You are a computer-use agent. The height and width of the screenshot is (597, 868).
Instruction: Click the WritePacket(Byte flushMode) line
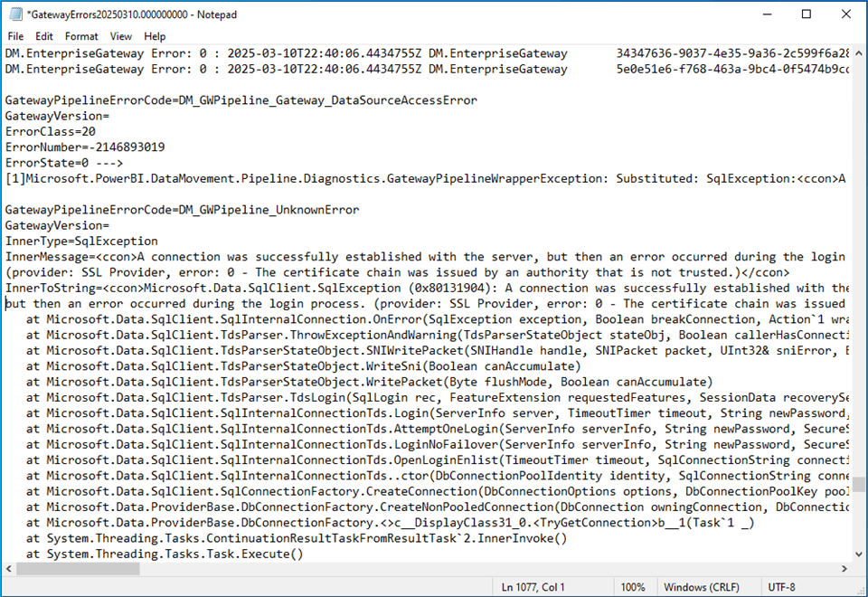pyautogui.click(x=369, y=382)
